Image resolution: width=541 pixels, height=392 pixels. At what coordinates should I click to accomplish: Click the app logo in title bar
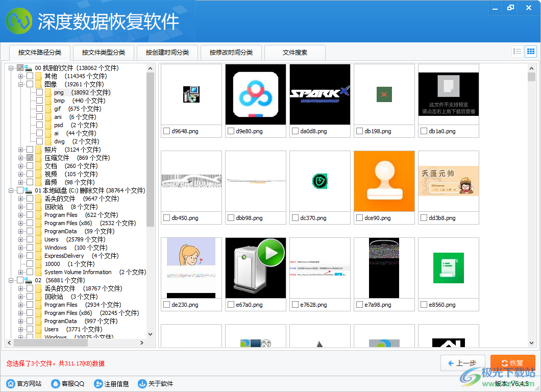[x=19, y=21]
